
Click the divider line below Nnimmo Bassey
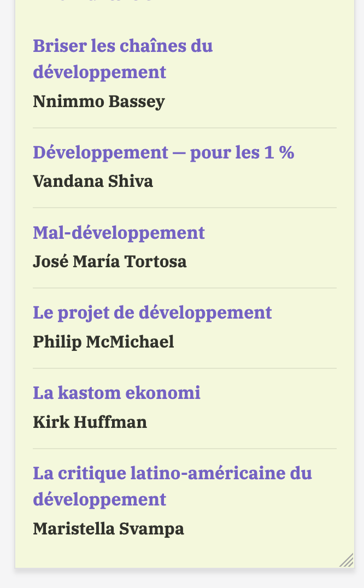tap(185, 128)
